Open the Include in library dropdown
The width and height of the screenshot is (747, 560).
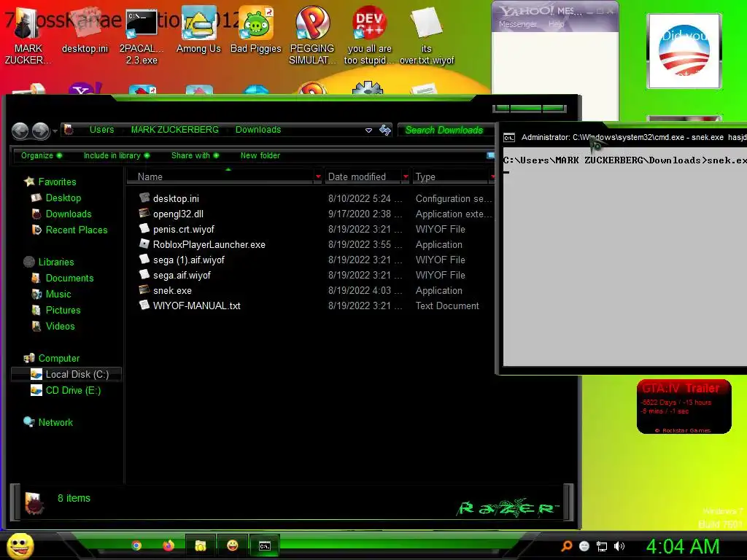116,155
